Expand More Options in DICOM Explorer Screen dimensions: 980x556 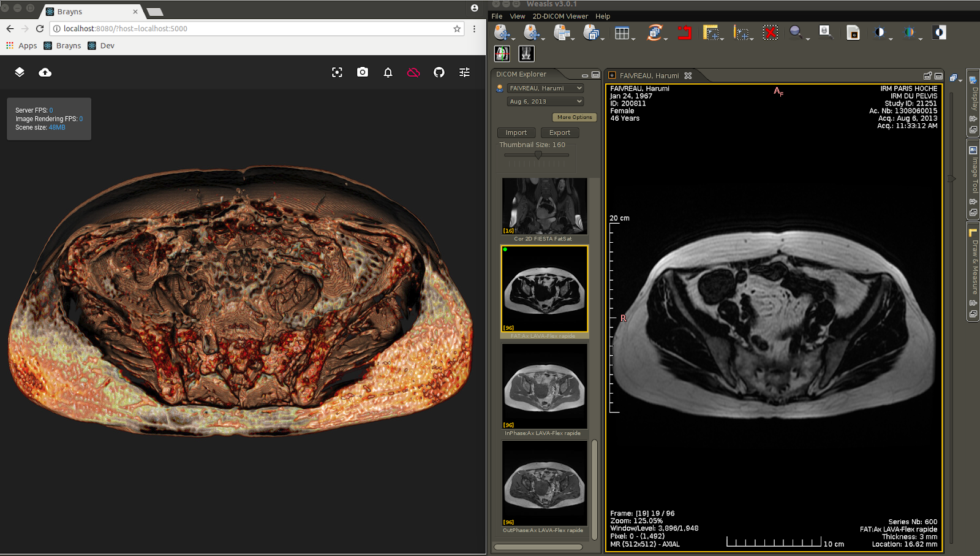pyautogui.click(x=573, y=117)
